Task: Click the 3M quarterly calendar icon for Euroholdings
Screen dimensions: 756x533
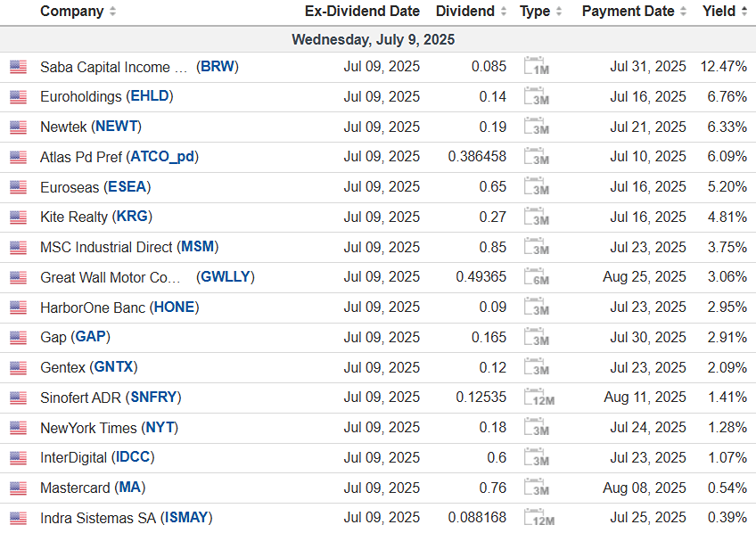Action: point(536,96)
